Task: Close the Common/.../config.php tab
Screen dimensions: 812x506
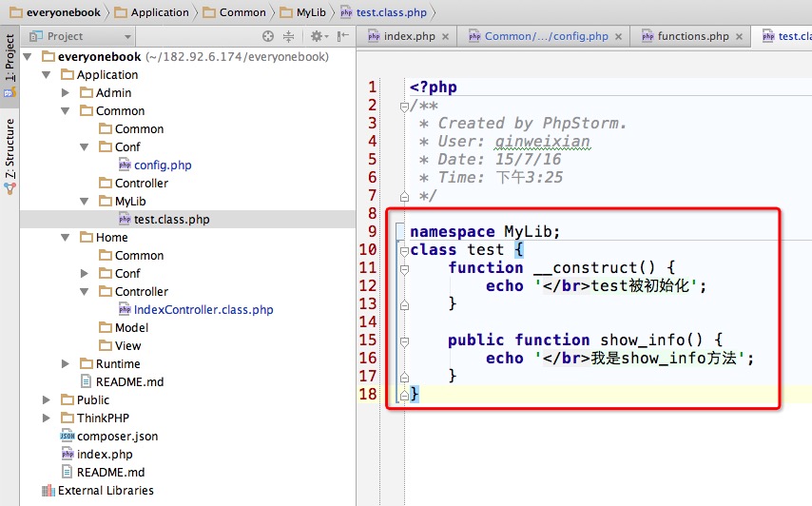Action: click(x=618, y=37)
